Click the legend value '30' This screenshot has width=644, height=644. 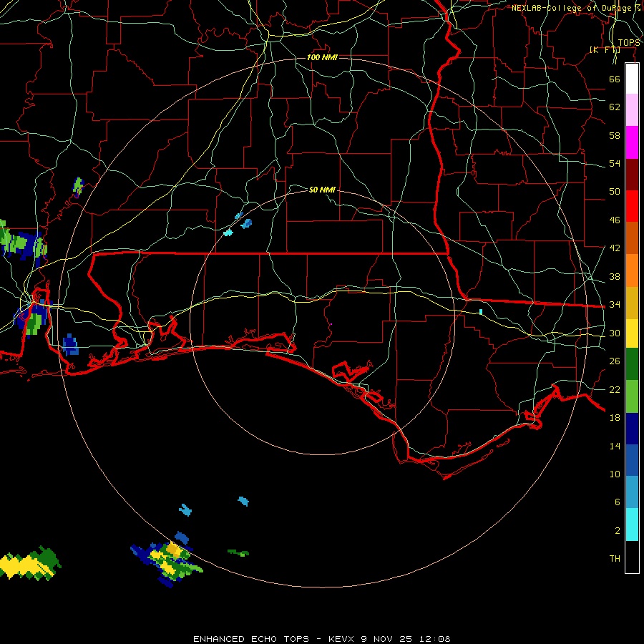tap(615, 333)
